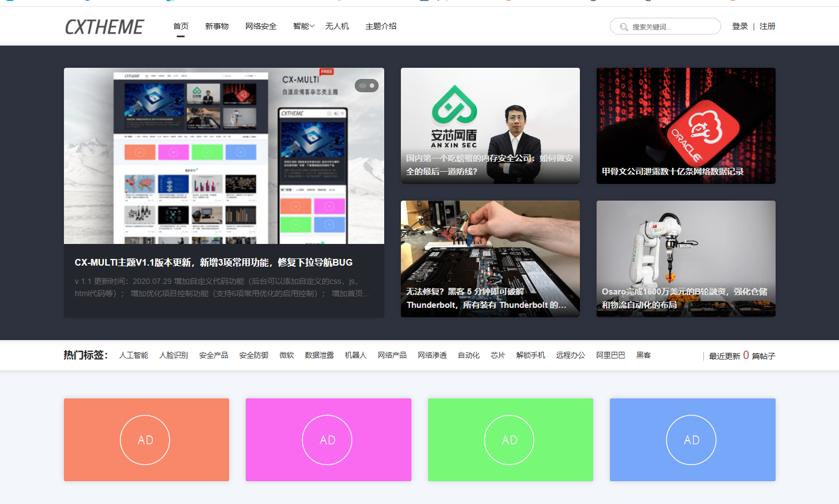
Task: Select the 机器人 tag
Action: (355, 355)
